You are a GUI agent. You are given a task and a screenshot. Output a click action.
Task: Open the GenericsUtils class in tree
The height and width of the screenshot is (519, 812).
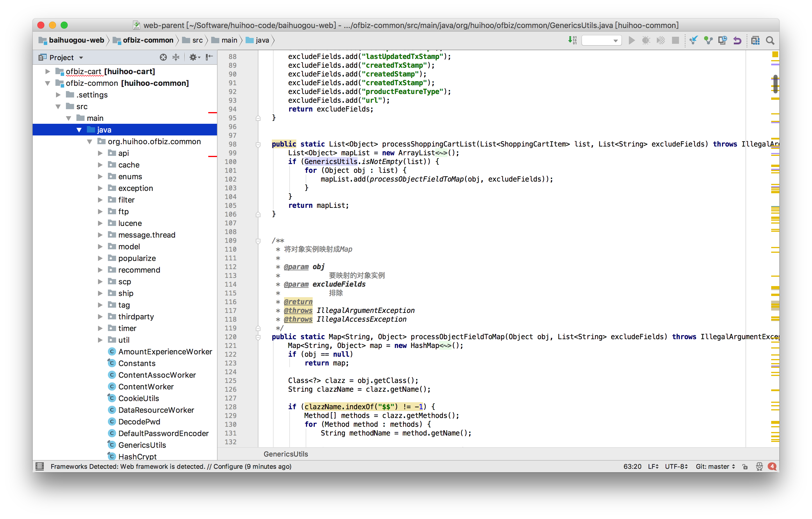point(142,445)
